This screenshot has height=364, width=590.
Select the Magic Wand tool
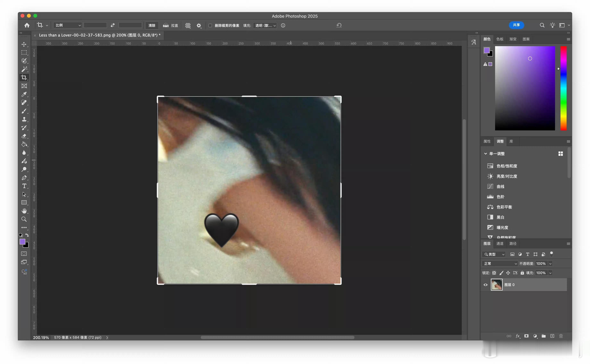[x=24, y=69]
